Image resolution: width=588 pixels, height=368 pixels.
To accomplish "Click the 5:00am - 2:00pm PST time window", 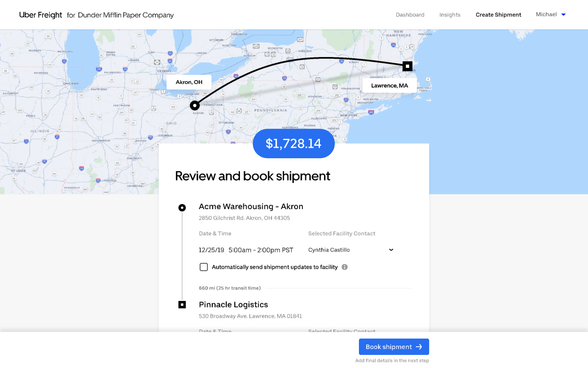I will (x=261, y=250).
